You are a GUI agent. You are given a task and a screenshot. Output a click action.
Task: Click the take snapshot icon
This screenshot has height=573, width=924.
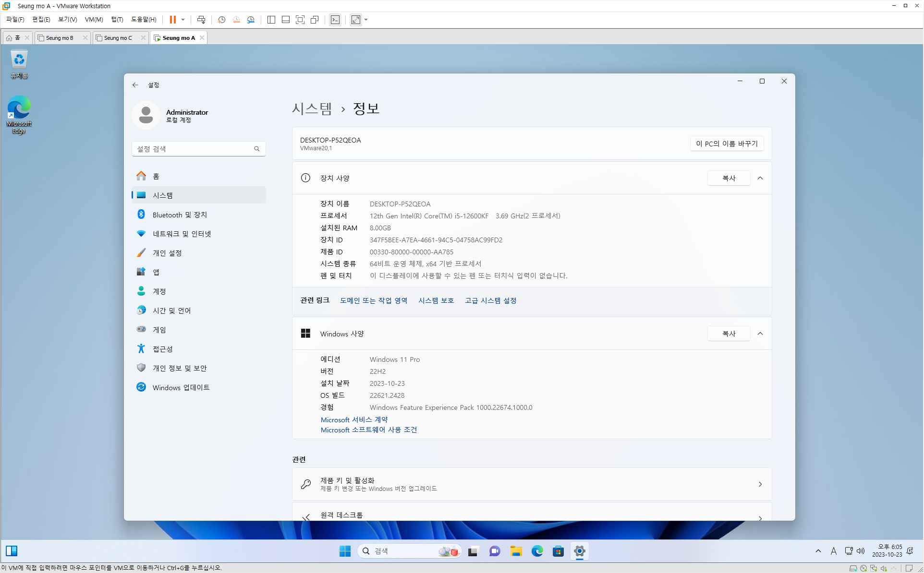(x=221, y=20)
